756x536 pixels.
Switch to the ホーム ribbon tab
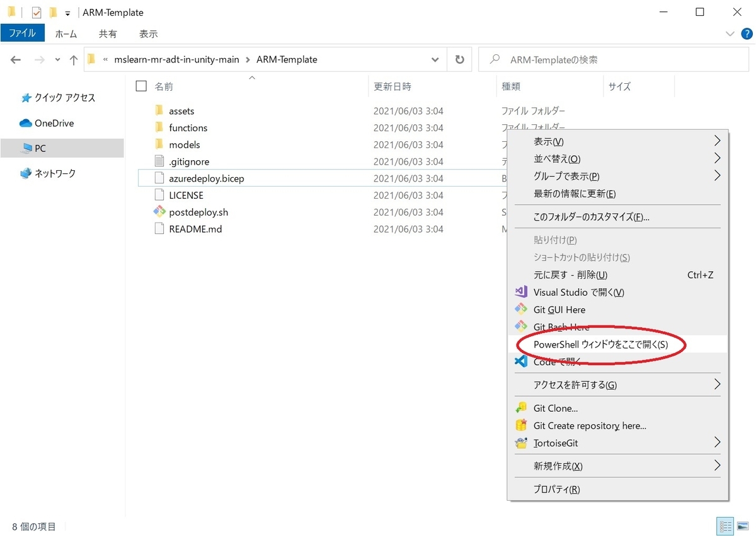(x=66, y=34)
